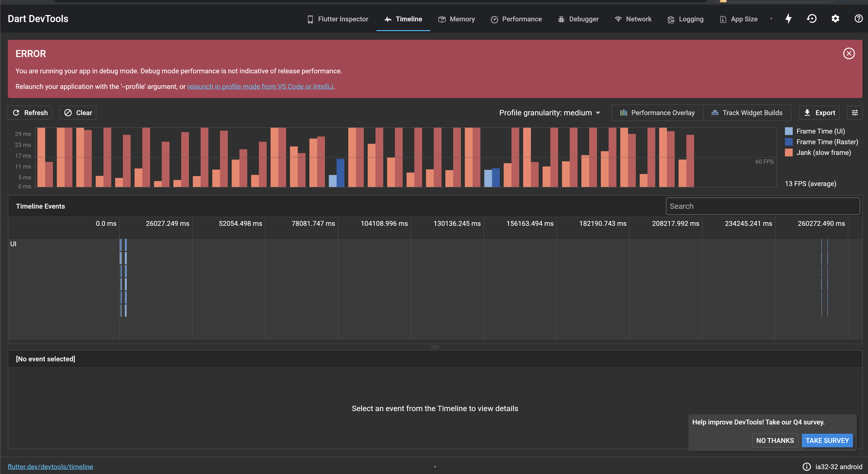The width and height of the screenshot is (868, 474).
Task: Click the hot reload lightning bolt icon
Action: (788, 18)
